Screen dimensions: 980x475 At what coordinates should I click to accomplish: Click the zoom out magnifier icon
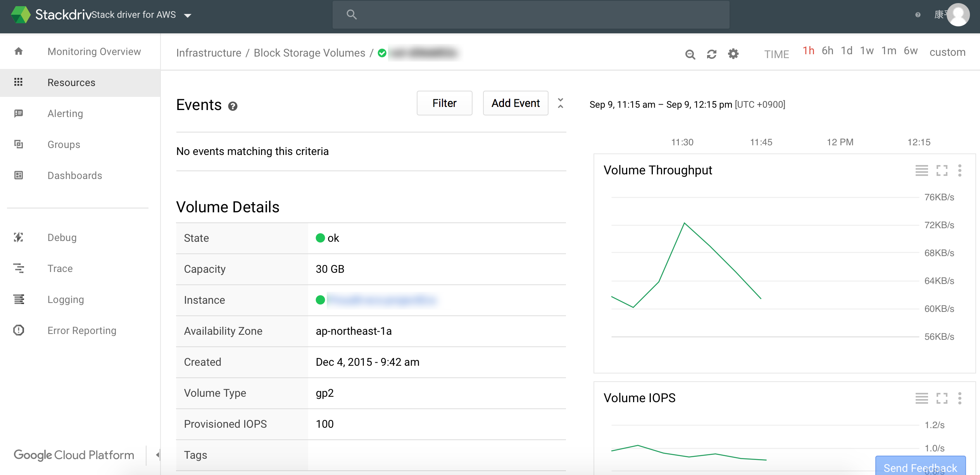(x=690, y=54)
